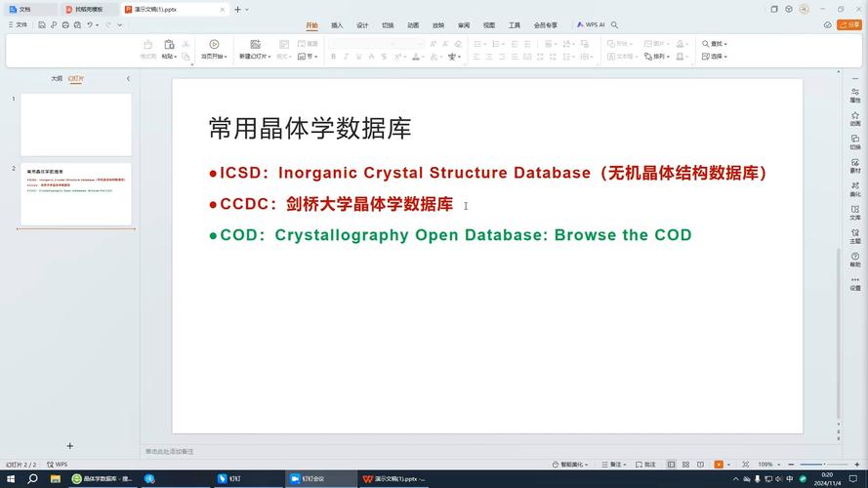Screen dimensions: 868x488
Task: Open WPS AI assistant
Action: pyautogui.click(x=591, y=25)
